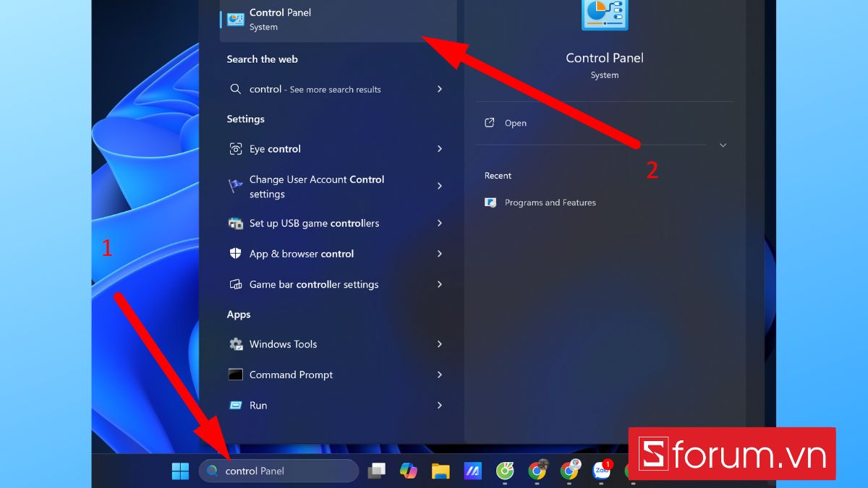The height and width of the screenshot is (488, 868).
Task: Click the Eye control settings icon
Action: [236, 149]
